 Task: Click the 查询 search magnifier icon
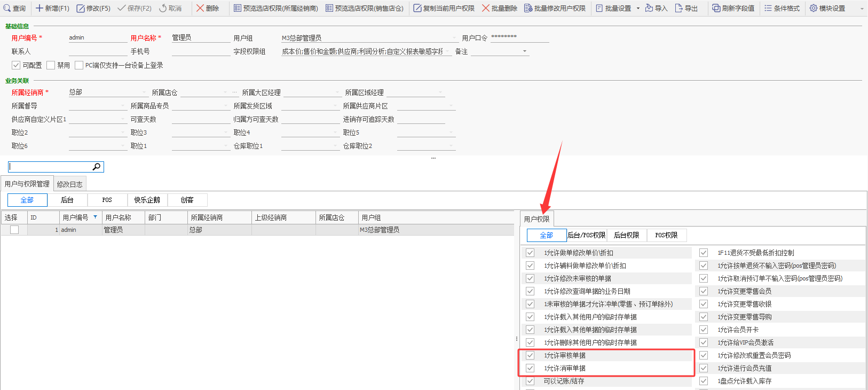(7, 8)
